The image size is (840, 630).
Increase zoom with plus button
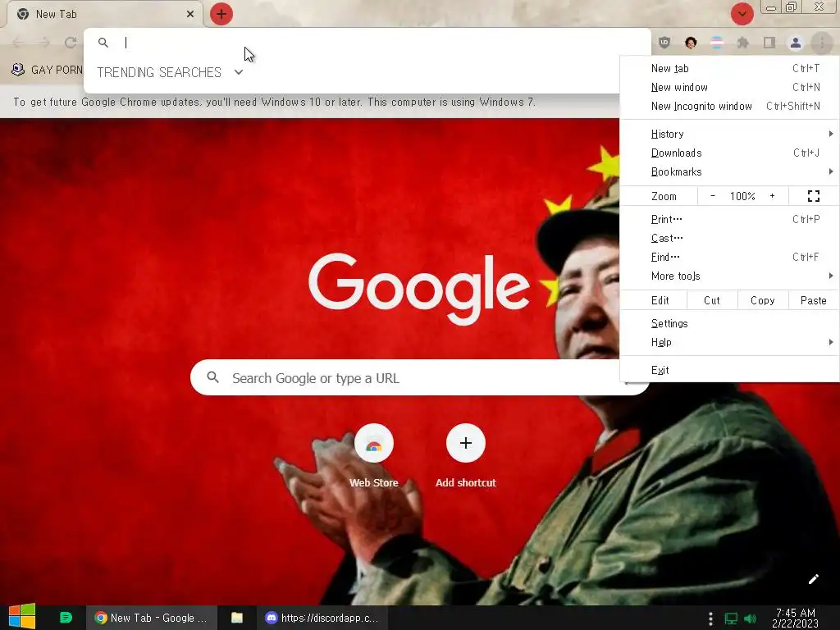tap(772, 196)
